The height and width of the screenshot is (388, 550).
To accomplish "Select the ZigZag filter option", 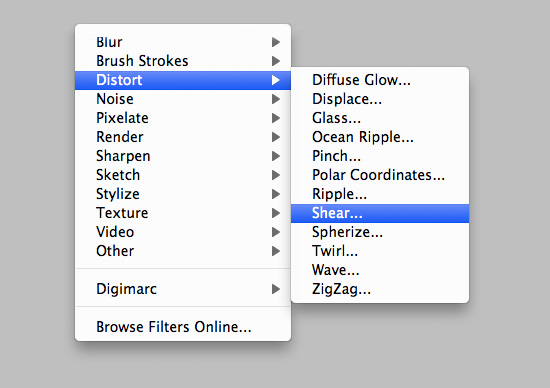I will (380, 289).
